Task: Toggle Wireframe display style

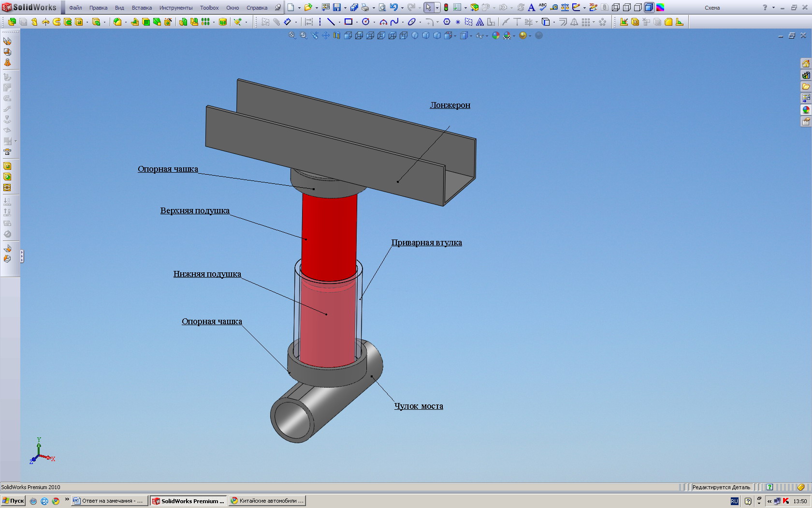Action: point(616,8)
